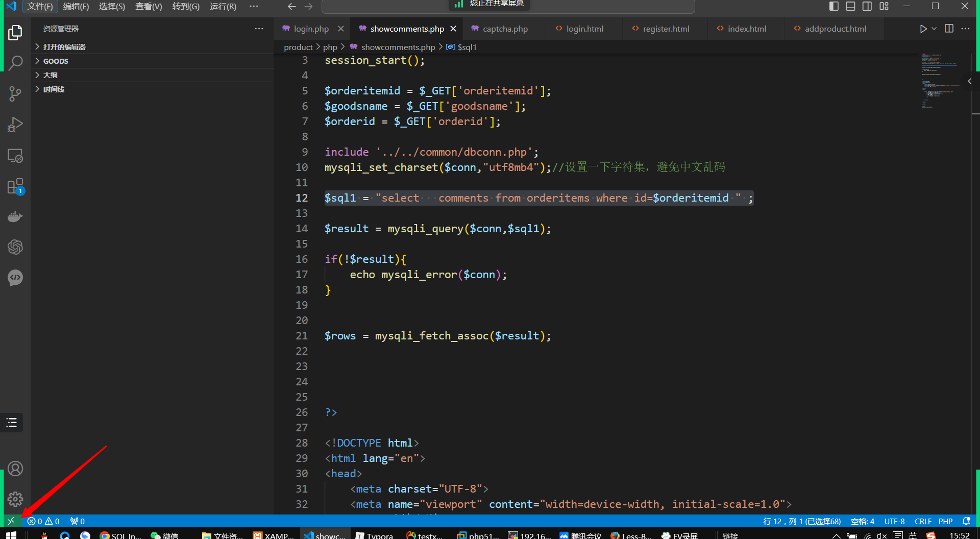Go back in navigation history
This screenshot has height=539, width=980.
[x=291, y=7]
